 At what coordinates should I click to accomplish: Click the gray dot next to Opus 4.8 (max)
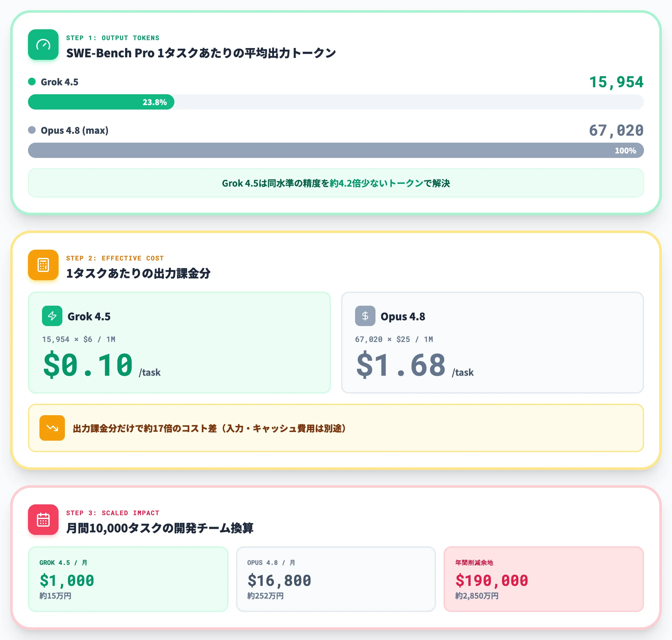tap(32, 130)
